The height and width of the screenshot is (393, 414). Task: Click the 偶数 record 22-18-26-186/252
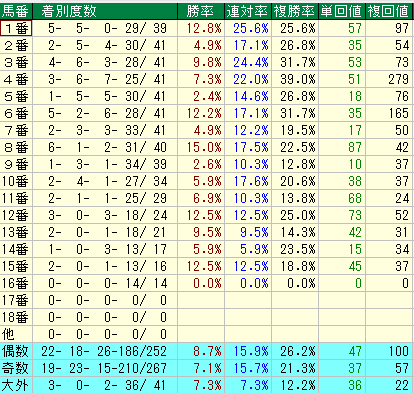tap(104, 351)
